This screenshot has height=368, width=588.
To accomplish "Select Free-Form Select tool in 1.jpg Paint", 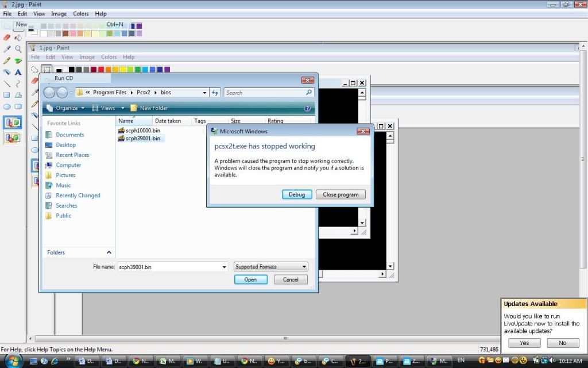I will coord(35,70).
